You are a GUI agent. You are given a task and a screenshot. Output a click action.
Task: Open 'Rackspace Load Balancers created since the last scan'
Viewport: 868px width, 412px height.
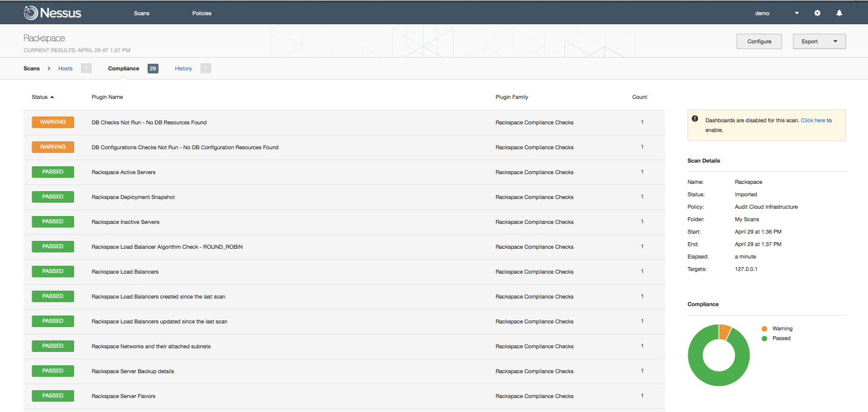344,297
